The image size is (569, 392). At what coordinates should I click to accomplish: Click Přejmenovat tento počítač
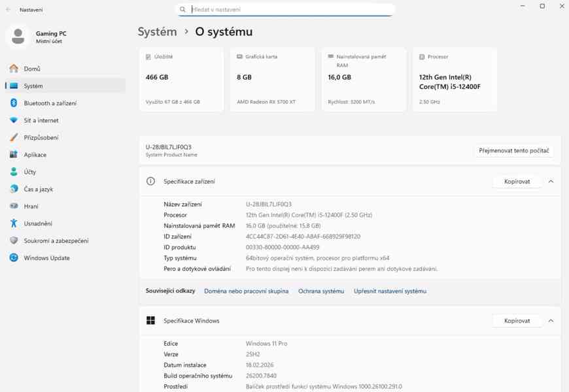pyautogui.click(x=513, y=150)
